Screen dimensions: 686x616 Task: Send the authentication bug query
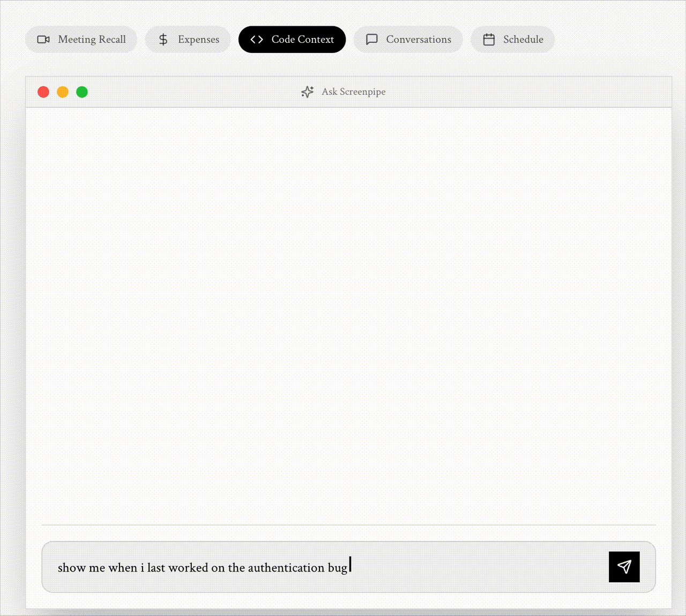click(624, 567)
